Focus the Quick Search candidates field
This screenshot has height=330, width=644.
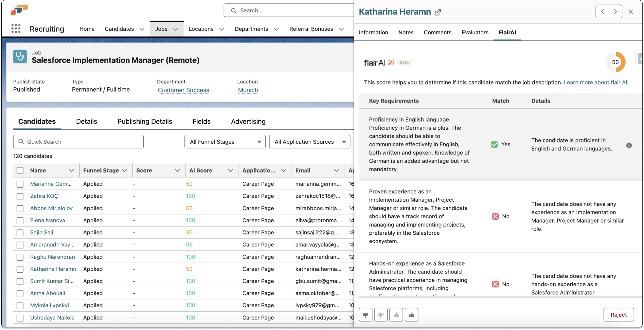[79, 142]
